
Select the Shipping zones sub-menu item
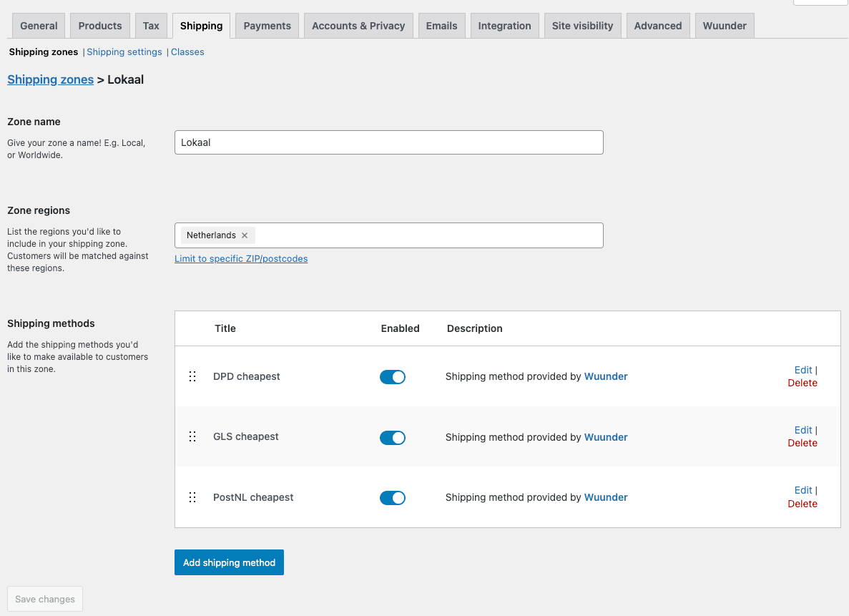pyautogui.click(x=44, y=52)
